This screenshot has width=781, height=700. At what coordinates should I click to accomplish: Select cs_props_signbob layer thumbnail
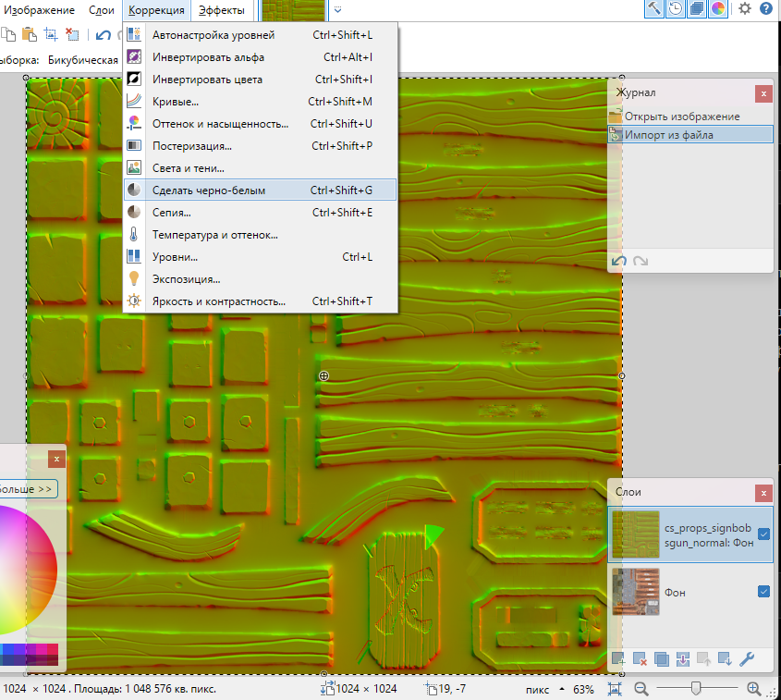click(x=636, y=534)
